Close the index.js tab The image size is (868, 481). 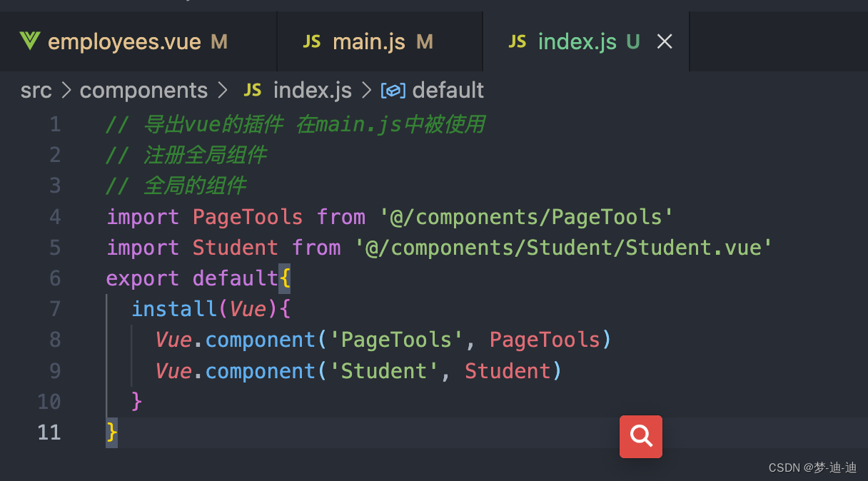(x=665, y=41)
